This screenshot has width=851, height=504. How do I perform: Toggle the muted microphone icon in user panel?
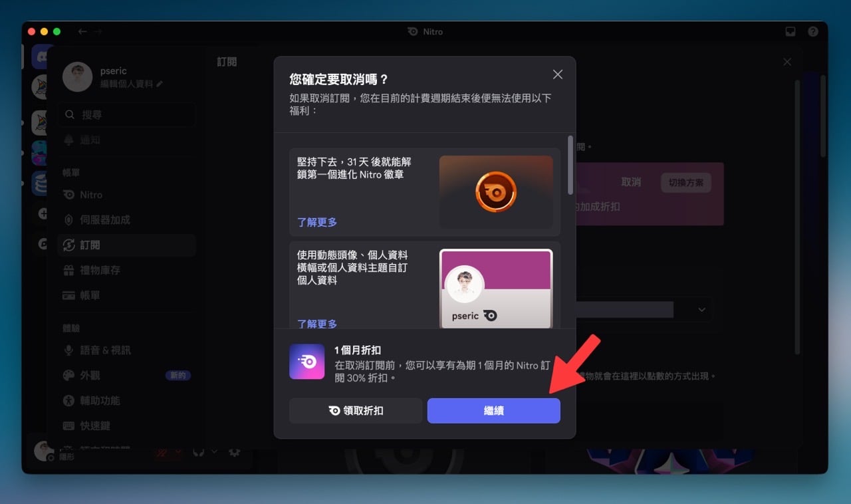pos(162,452)
